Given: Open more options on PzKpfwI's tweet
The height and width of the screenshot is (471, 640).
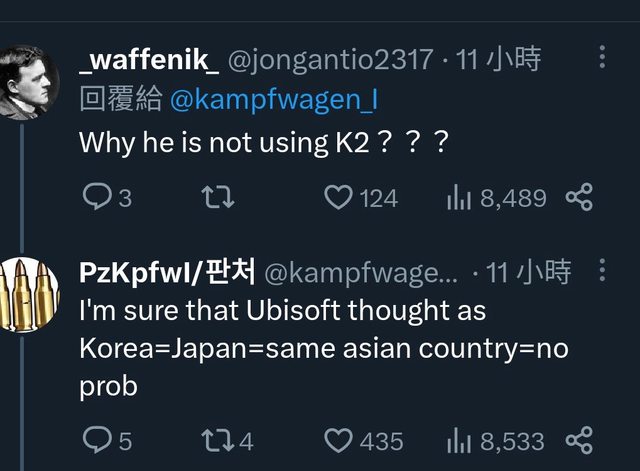Looking at the screenshot, I should click(601, 270).
